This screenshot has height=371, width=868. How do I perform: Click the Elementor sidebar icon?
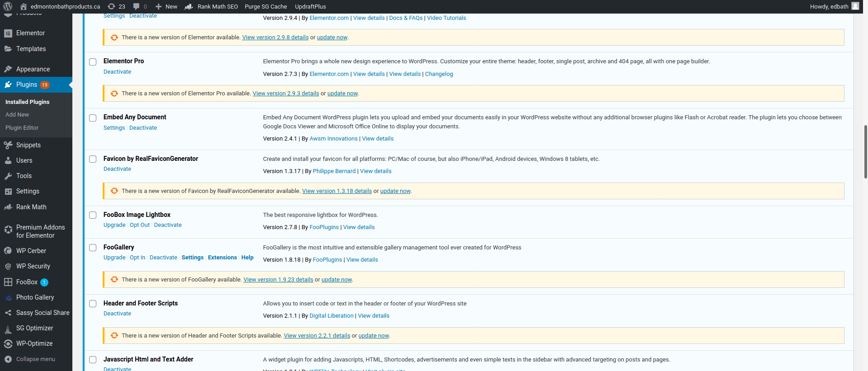(x=8, y=33)
